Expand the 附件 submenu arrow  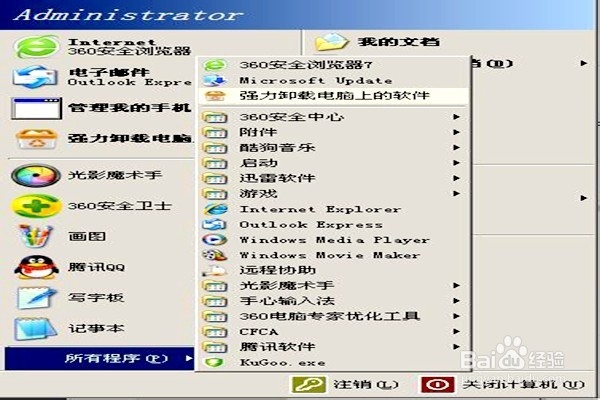(456, 132)
